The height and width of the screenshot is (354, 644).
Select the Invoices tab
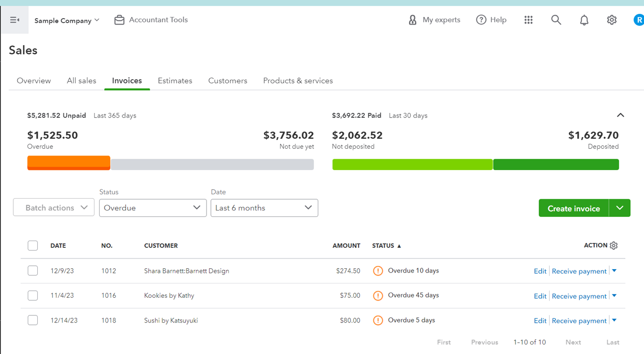tap(127, 81)
